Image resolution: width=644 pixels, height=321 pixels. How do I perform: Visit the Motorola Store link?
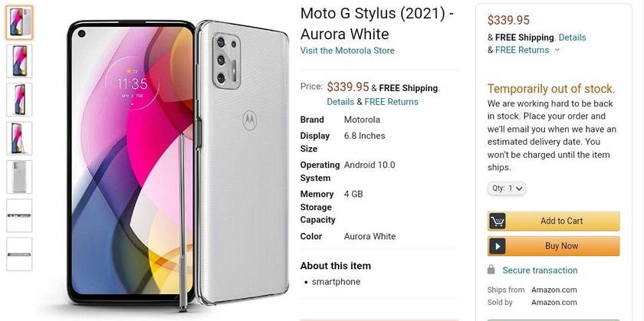click(x=347, y=51)
